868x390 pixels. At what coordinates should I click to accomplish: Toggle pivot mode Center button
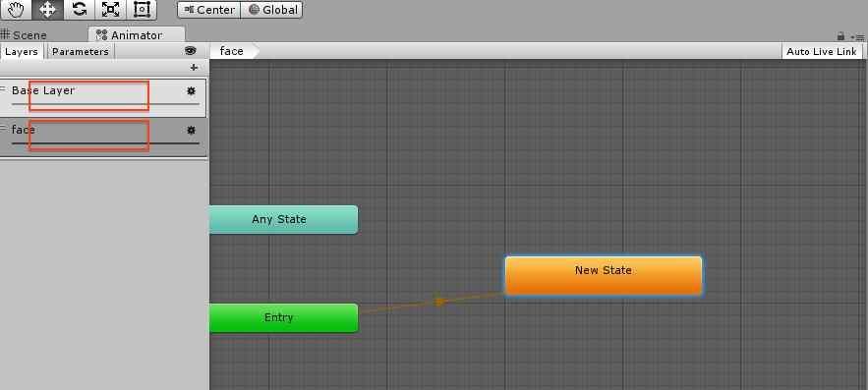(x=209, y=10)
